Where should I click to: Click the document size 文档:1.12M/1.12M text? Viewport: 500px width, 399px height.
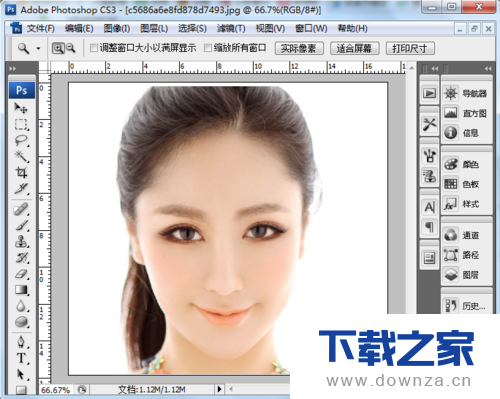[152, 389]
